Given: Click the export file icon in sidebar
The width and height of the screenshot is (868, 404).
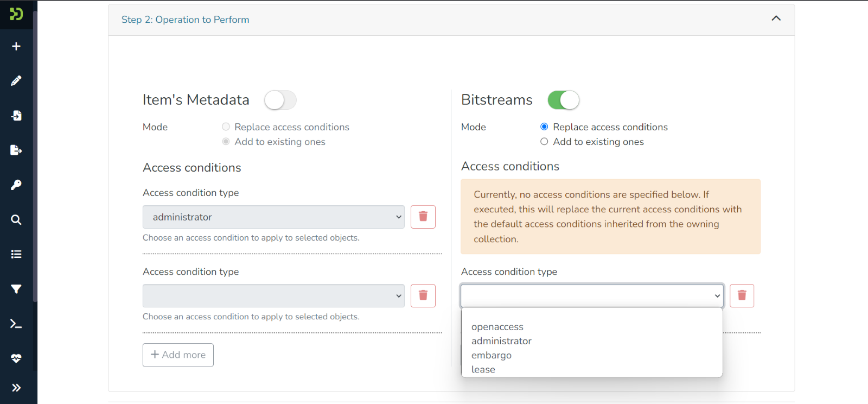Looking at the screenshot, I should tap(16, 150).
